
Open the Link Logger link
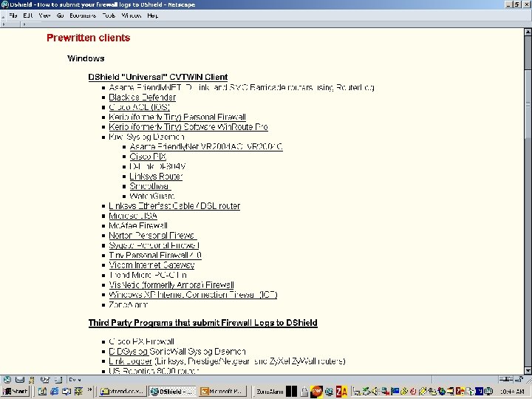131,361
